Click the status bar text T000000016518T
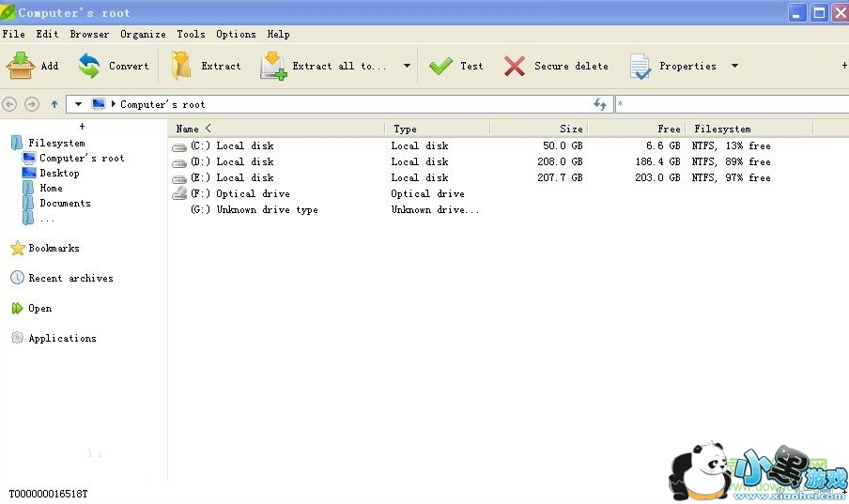The width and height of the screenshot is (849, 504). click(48, 494)
